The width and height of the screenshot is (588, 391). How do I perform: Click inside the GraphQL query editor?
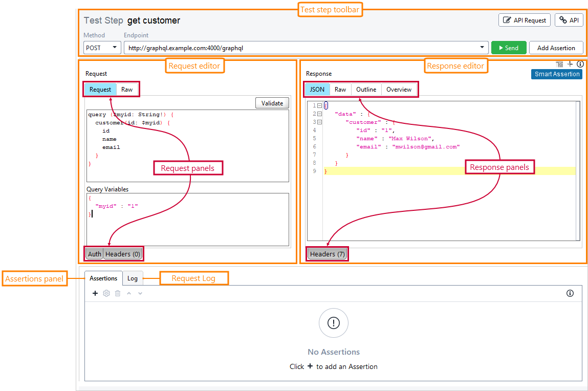[x=187, y=145]
